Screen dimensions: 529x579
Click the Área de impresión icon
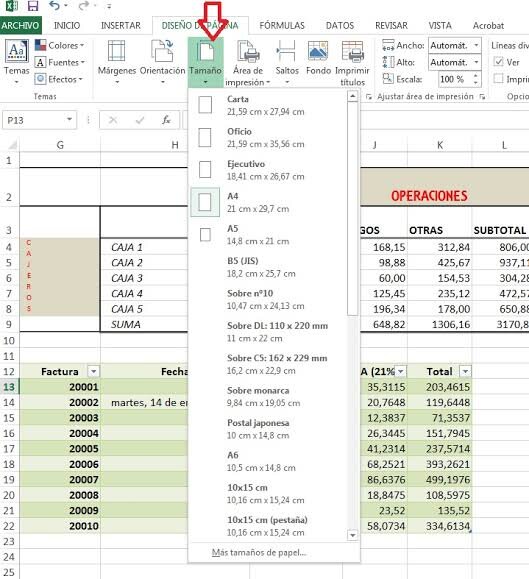click(x=248, y=52)
